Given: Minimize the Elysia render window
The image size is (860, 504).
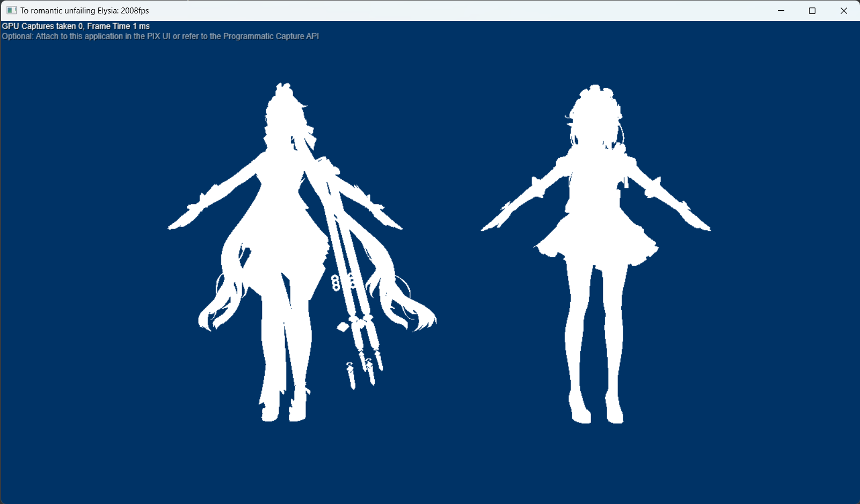Looking at the screenshot, I should coord(781,11).
